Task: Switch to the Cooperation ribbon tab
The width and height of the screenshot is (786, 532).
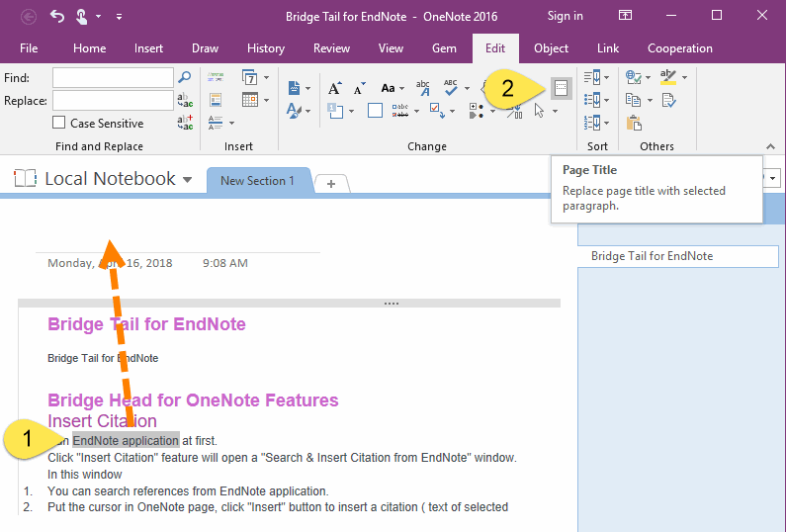Action: 680,48
